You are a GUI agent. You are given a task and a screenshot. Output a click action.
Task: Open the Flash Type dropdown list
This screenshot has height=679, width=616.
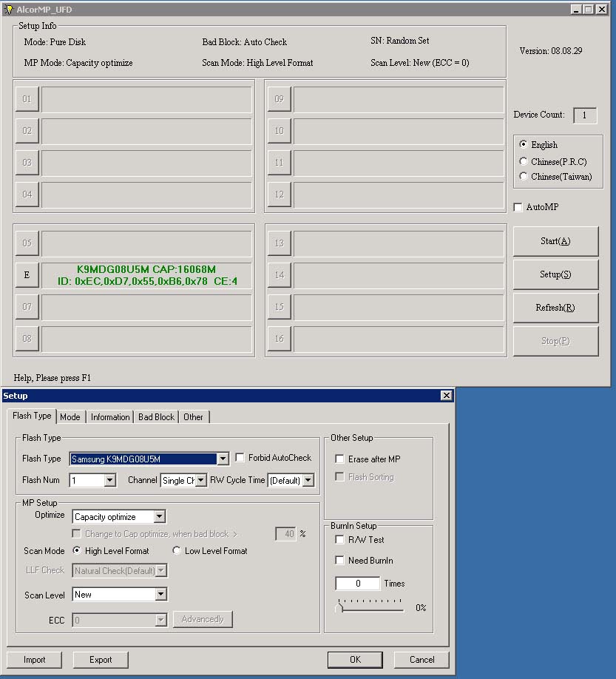223,459
